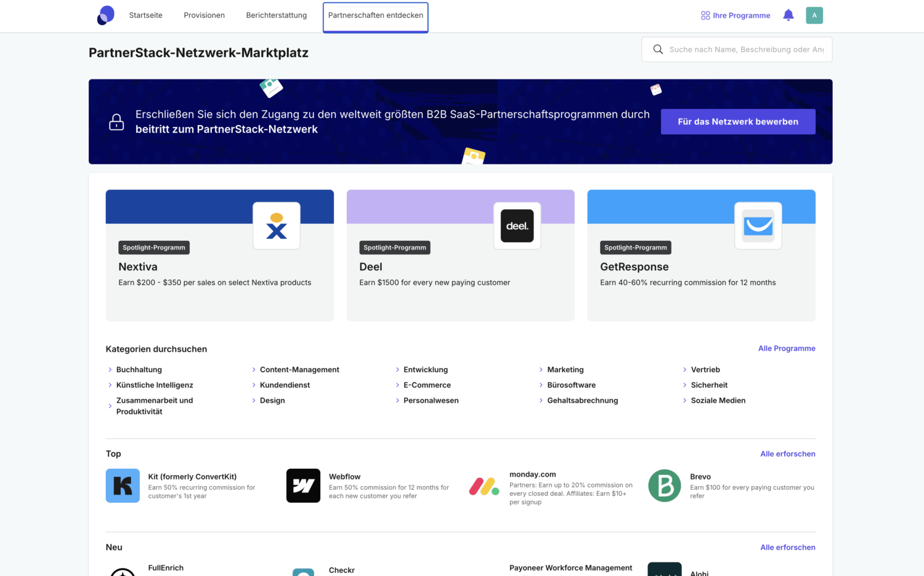The width and height of the screenshot is (924, 576).
Task: Go to the Startseite tab
Action: pyautogui.click(x=146, y=15)
